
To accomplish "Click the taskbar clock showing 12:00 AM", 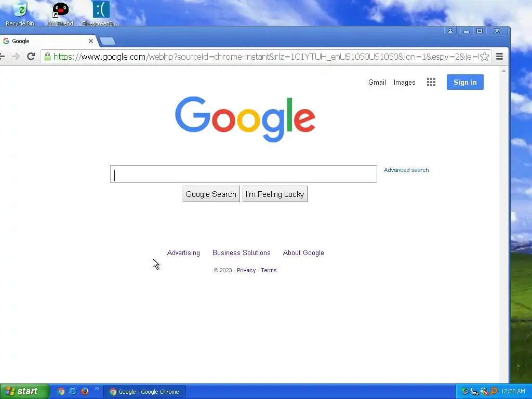I will click(513, 392).
